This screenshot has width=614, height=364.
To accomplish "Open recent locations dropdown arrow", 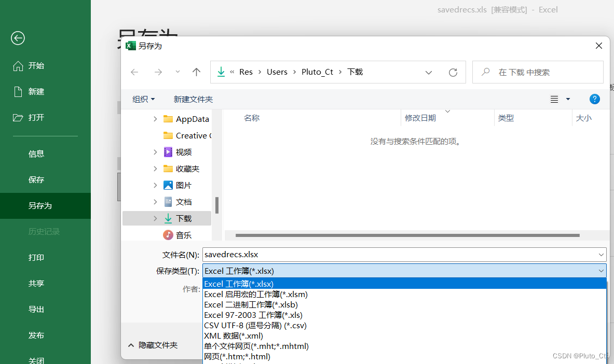I will (x=178, y=72).
